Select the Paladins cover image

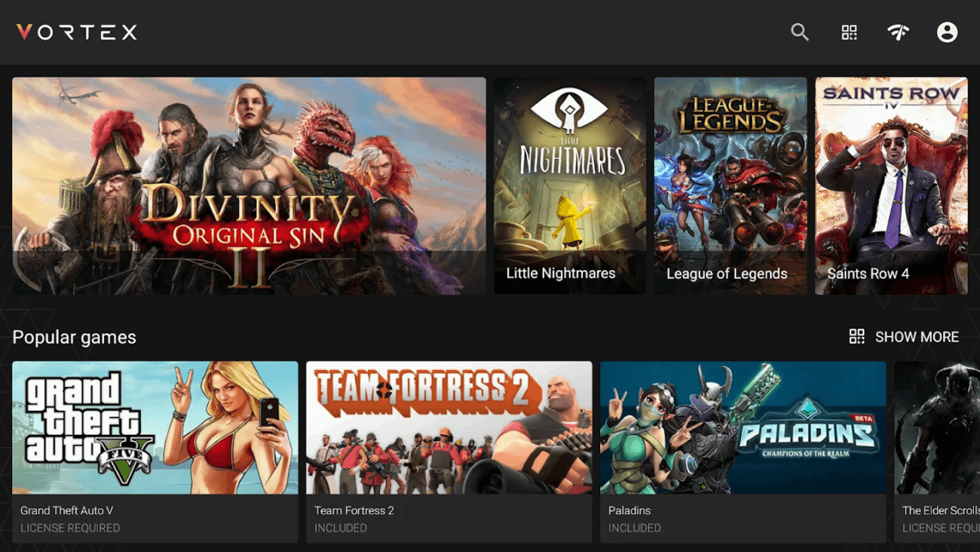tap(743, 428)
